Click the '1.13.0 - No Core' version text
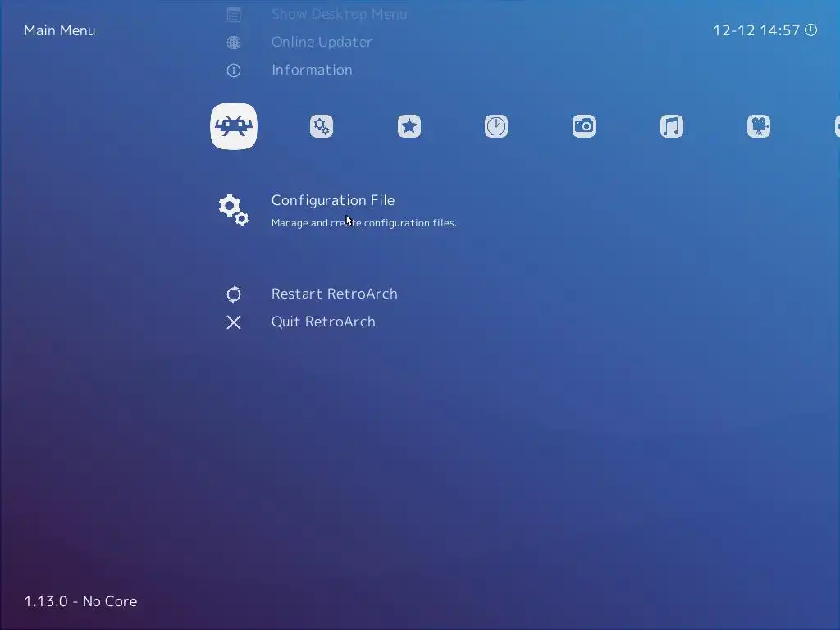The width and height of the screenshot is (840, 630). [80, 601]
